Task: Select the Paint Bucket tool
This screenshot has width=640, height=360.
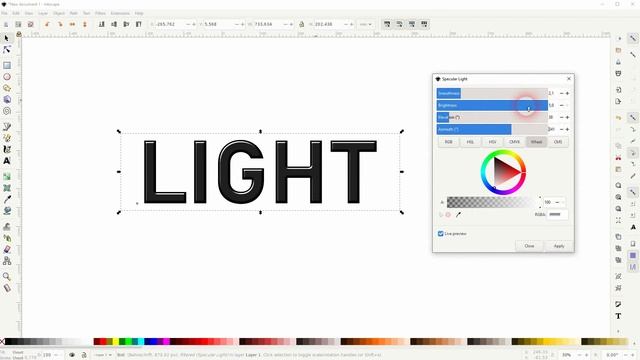Action: click(7, 211)
